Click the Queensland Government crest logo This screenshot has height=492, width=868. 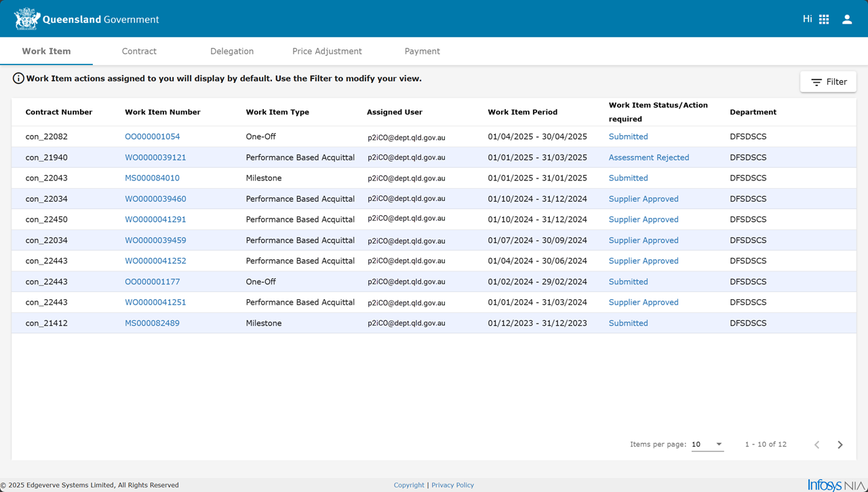(x=27, y=19)
